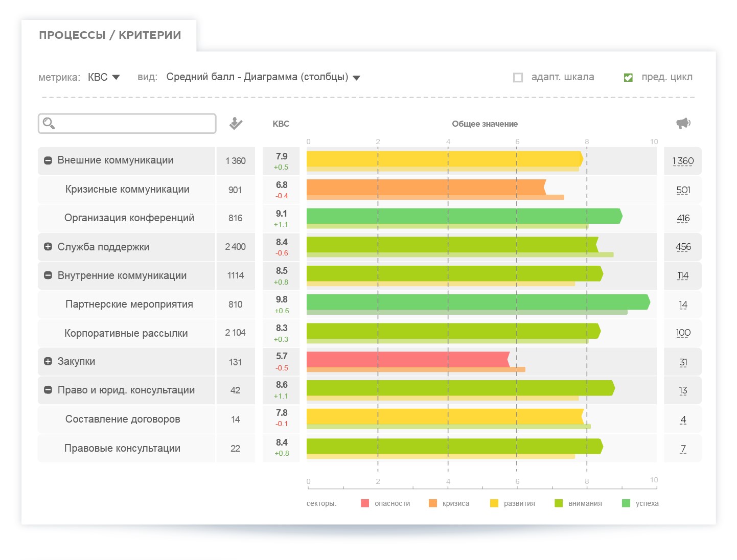Enable the адапт. шкала checkbox
The height and width of the screenshot is (560, 737).
click(x=518, y=78)
